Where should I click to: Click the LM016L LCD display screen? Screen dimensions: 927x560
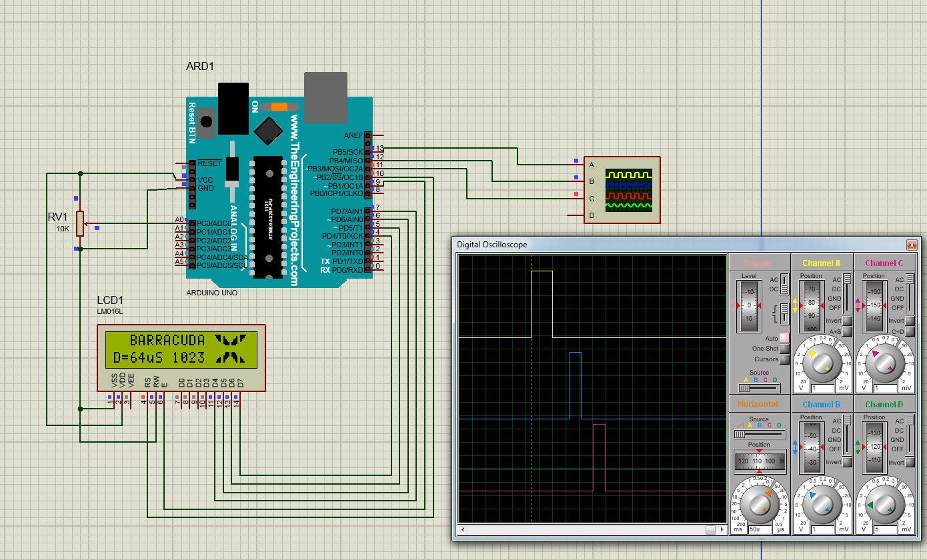[x=181, y=349]
